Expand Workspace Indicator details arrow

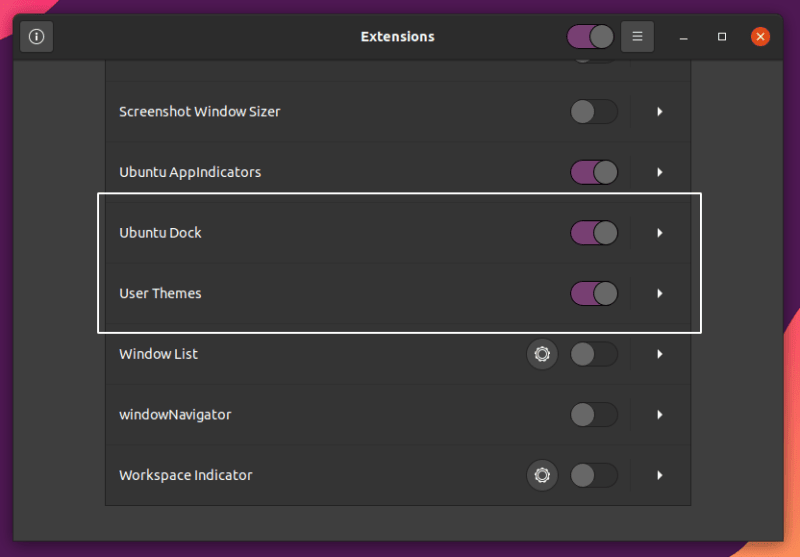[660, 475]
